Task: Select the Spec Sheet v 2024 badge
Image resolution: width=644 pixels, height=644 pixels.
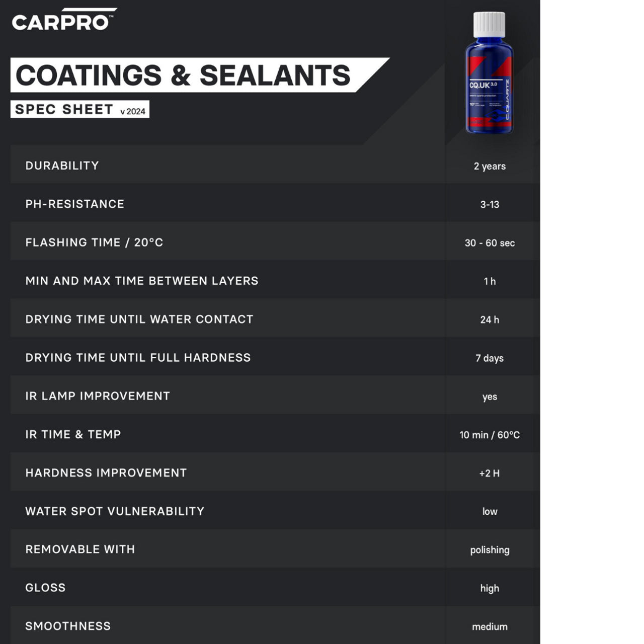Action: [79, 110]
